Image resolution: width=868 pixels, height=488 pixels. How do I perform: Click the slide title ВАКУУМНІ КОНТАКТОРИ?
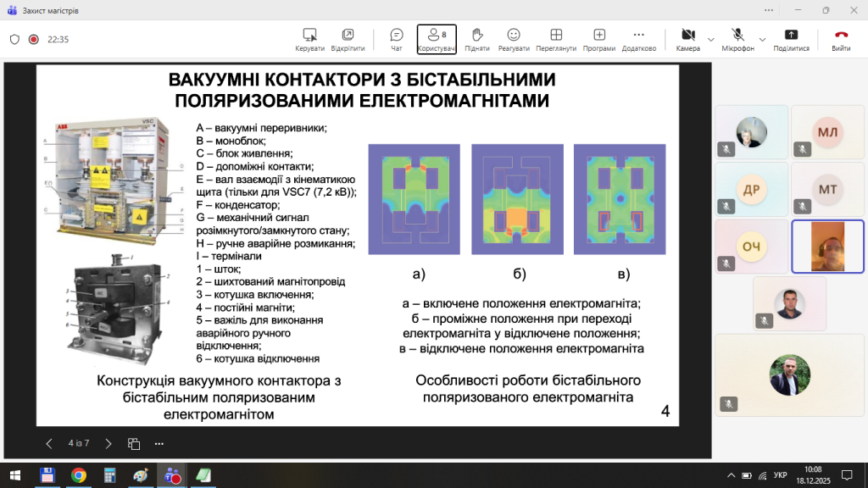pos(362,90)
